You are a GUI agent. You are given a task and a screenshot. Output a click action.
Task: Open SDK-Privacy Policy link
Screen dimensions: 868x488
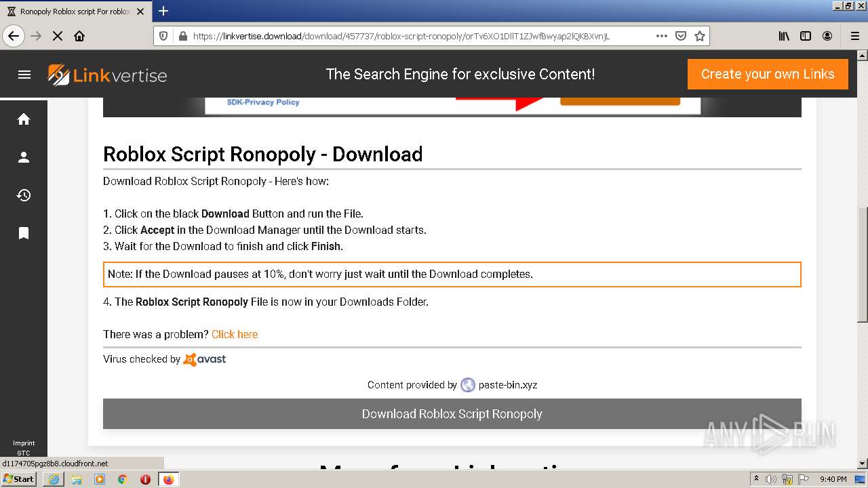pyautogui.click(x=263, y=102)
